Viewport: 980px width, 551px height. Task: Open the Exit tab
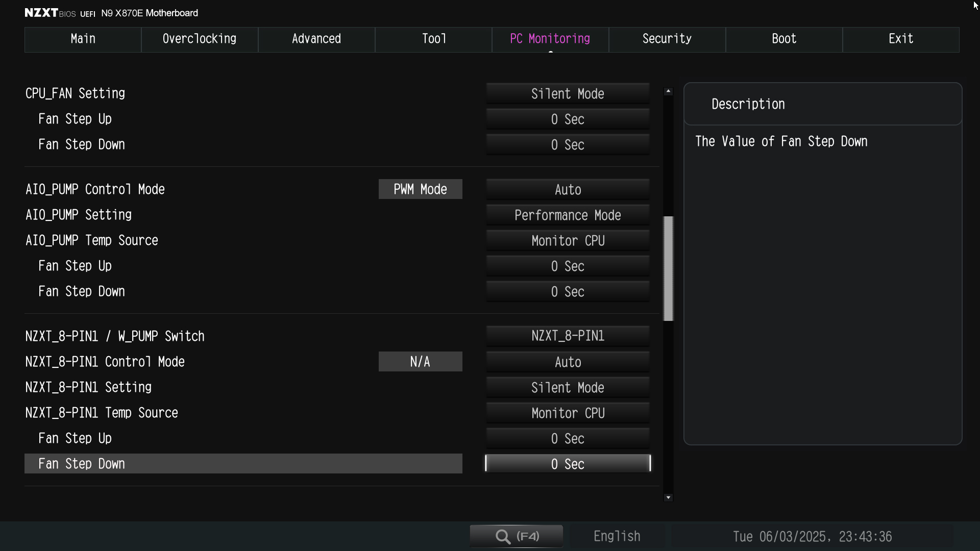(900, 39)
